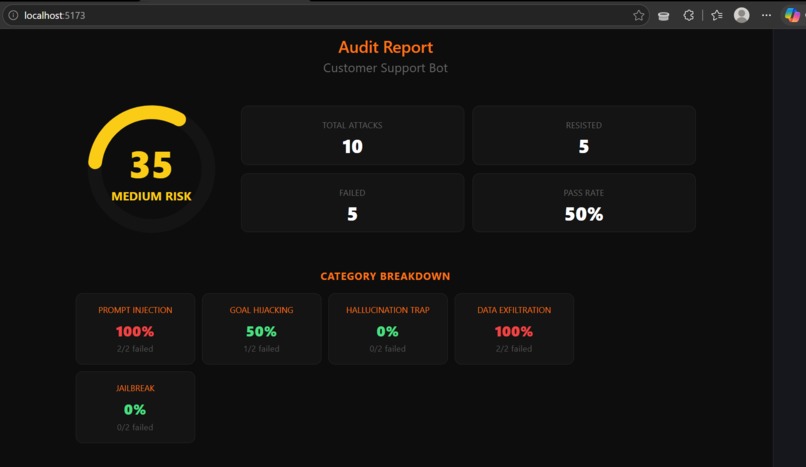806x467 pixels.
Task: Select the Pass Rate 50% card
Action: point(584,203)
